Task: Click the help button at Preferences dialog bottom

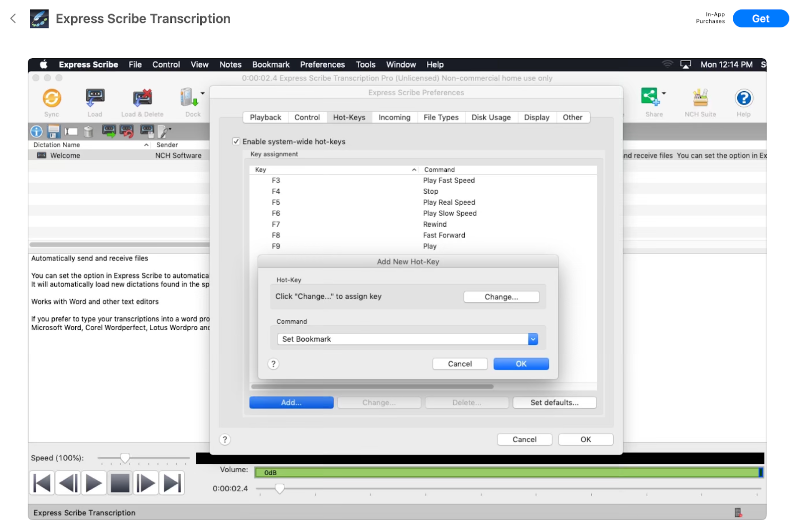Action: [x=225, y=439]
